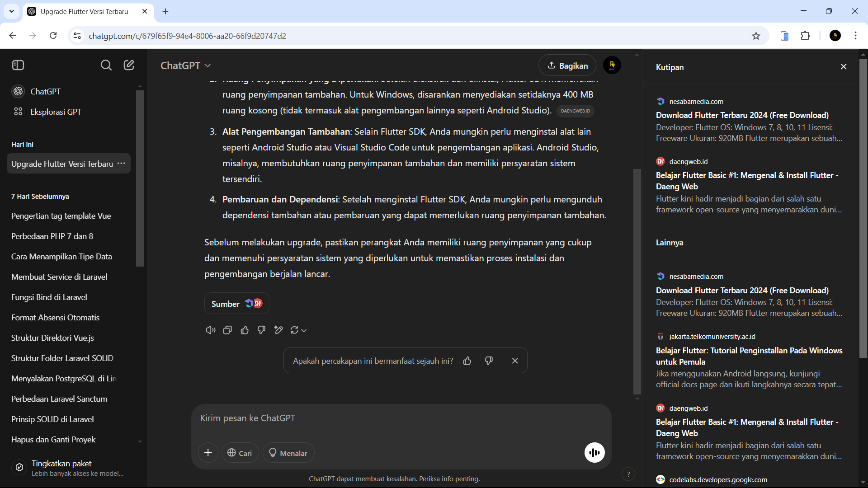Dismiss the helpfulness feedback prompt
This screenshot has height=488, width=868.
tap(515, 361)
